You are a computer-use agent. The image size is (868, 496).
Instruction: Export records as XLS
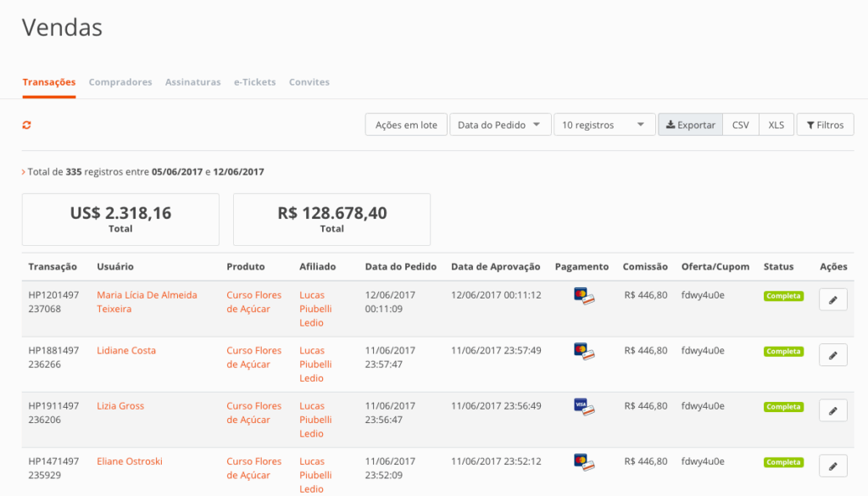(776, 125)
